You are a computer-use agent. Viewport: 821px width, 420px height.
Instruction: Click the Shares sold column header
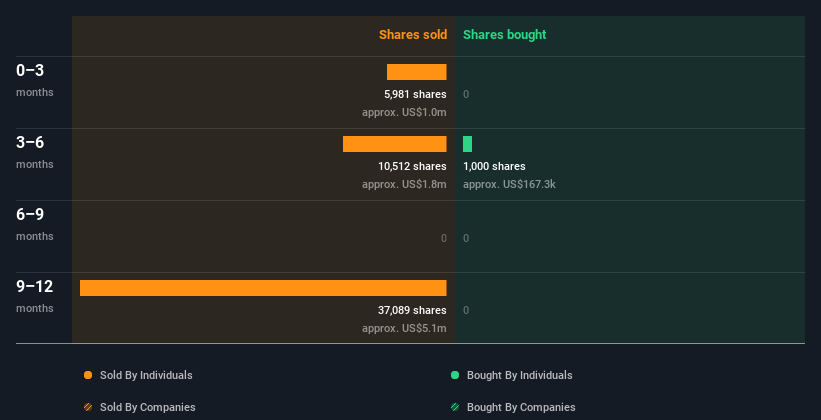click(413, 35)
